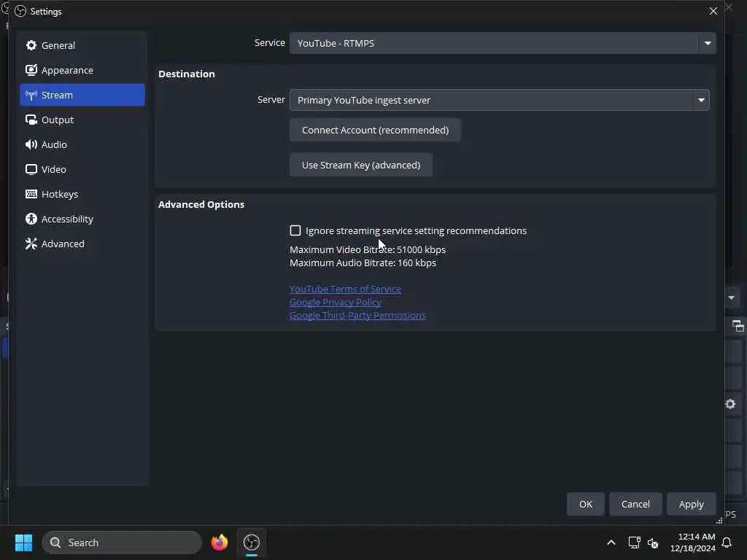Open Google Privacy Policy link
This screenshot has height=560, width=747.
(x=336, y=303)
